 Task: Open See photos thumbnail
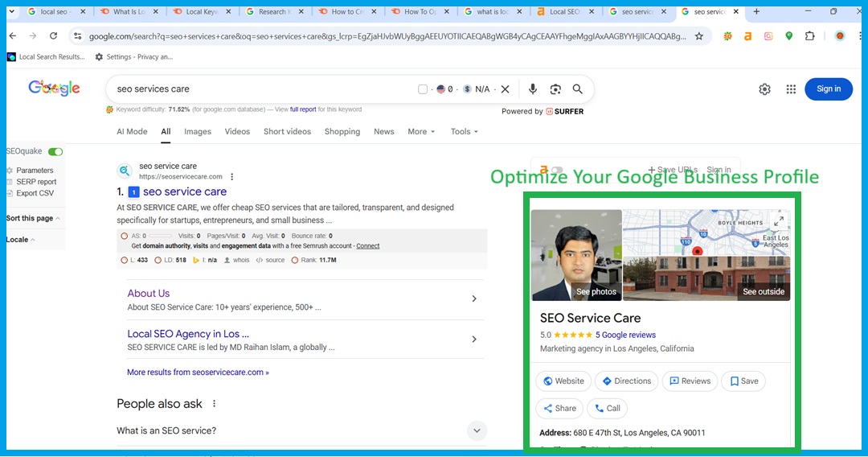pyautogui.click(x=576, y=255)
